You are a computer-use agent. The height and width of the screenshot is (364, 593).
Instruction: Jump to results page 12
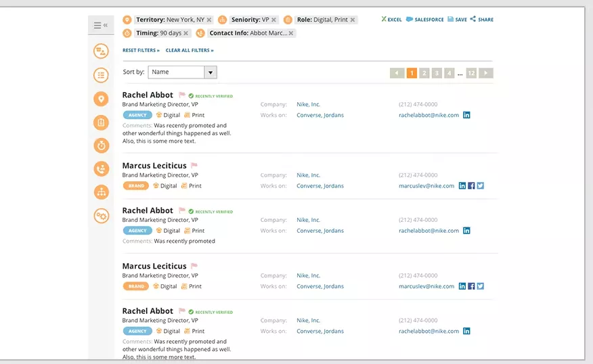tap(471, 73)
